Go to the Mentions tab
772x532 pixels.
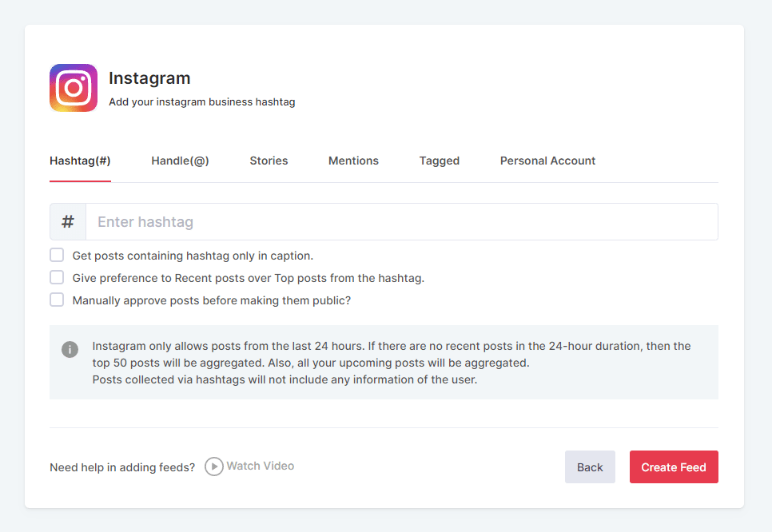(353, 161)
